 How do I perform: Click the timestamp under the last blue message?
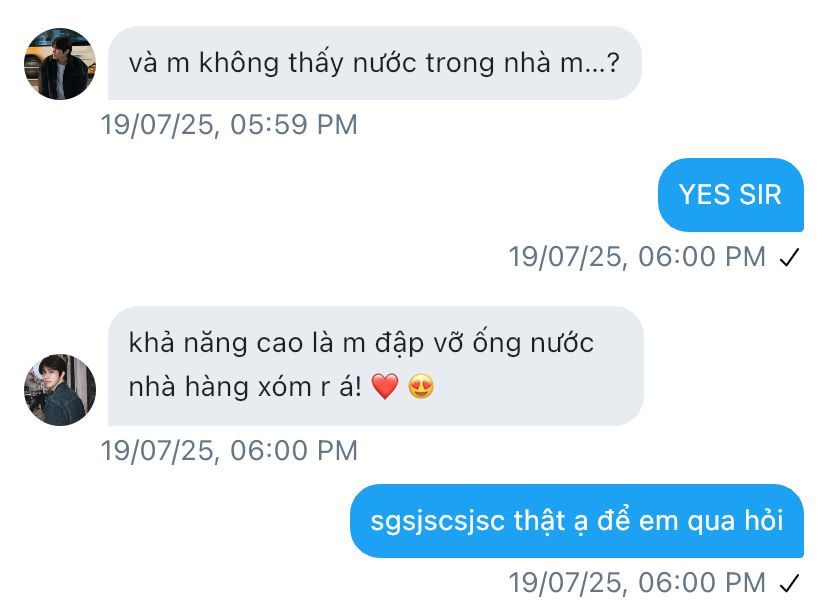click(637, 583)
